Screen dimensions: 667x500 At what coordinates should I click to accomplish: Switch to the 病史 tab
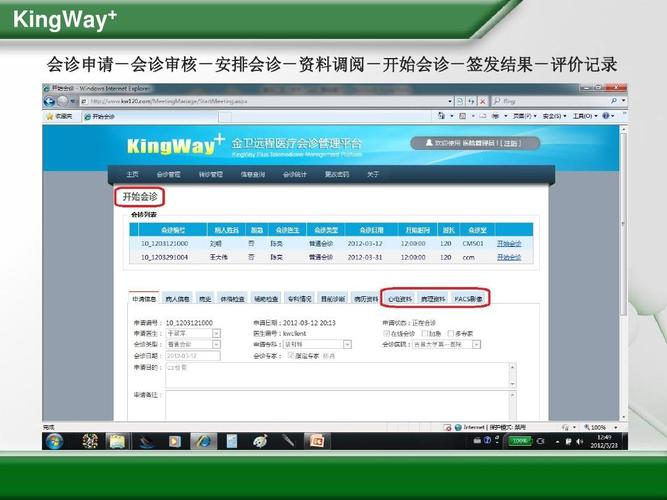click(205, 299)
